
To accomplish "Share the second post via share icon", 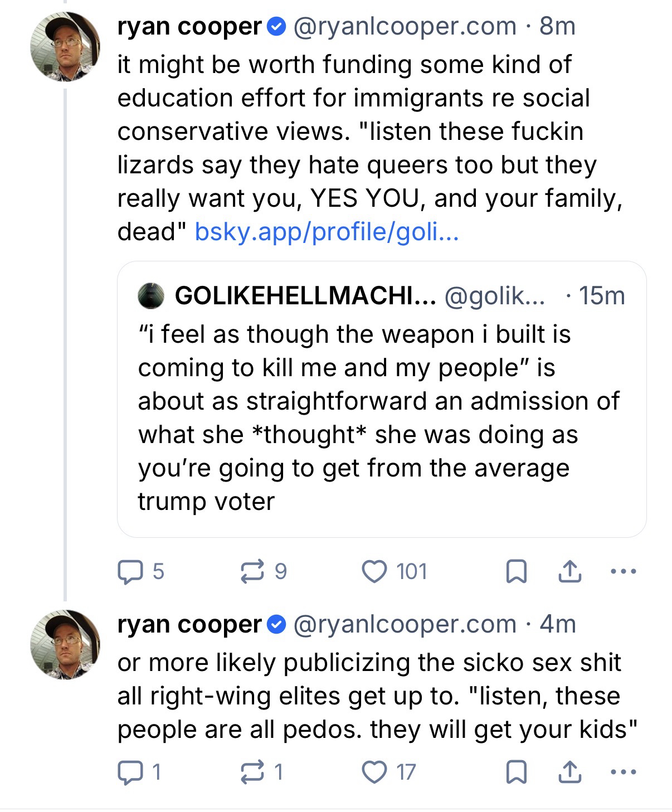I will point(569,772).
